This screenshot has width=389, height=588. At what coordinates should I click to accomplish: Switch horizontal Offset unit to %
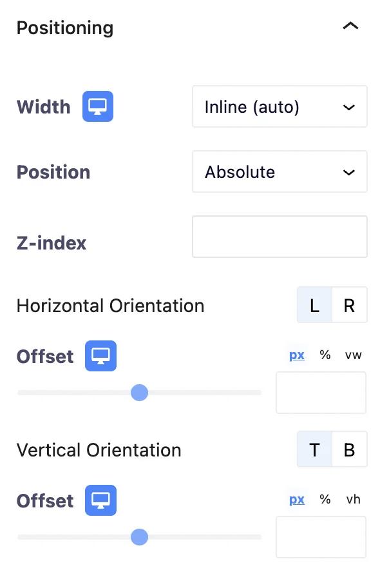(325, 355)
